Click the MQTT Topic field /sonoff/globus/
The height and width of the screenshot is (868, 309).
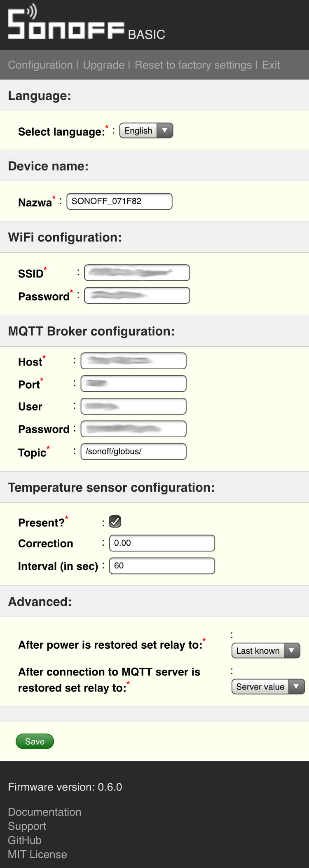coord(133,451)
